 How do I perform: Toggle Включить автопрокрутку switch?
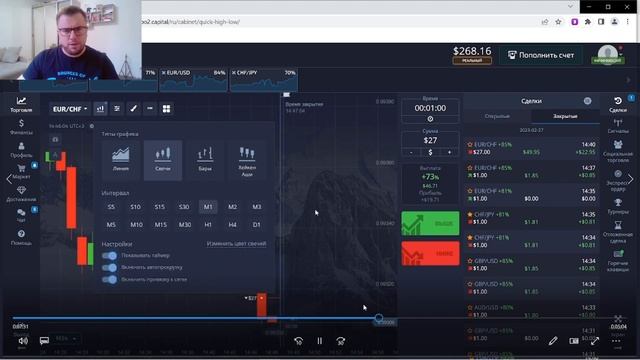(109, 267)
